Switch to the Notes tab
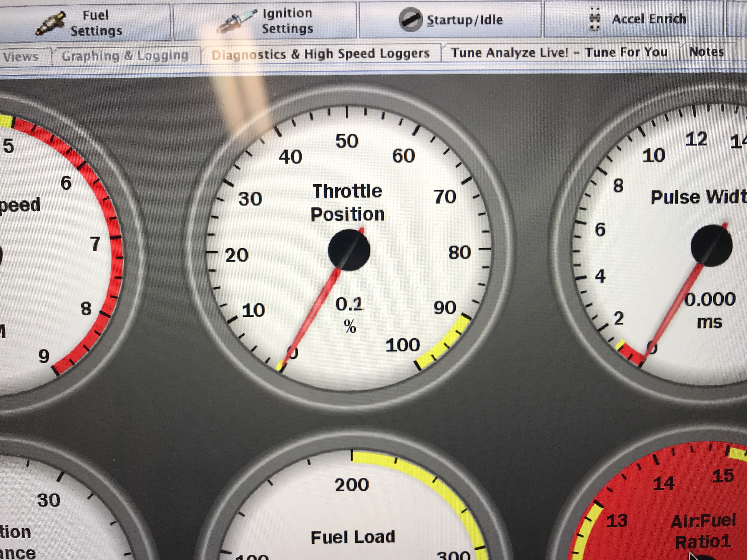 tap(706, 52)
